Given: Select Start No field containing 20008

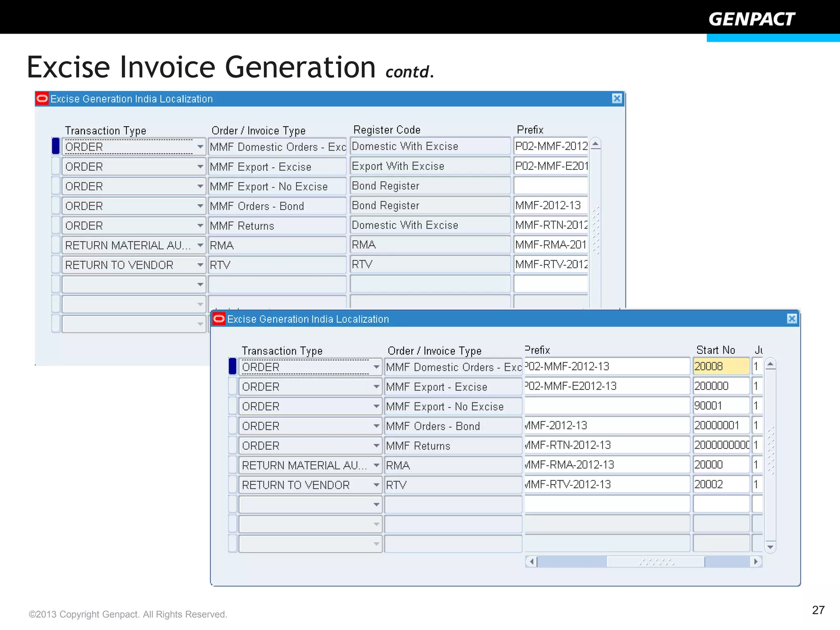Looking at the screenshot, I should pyautogui.click(x=721, y=366).
